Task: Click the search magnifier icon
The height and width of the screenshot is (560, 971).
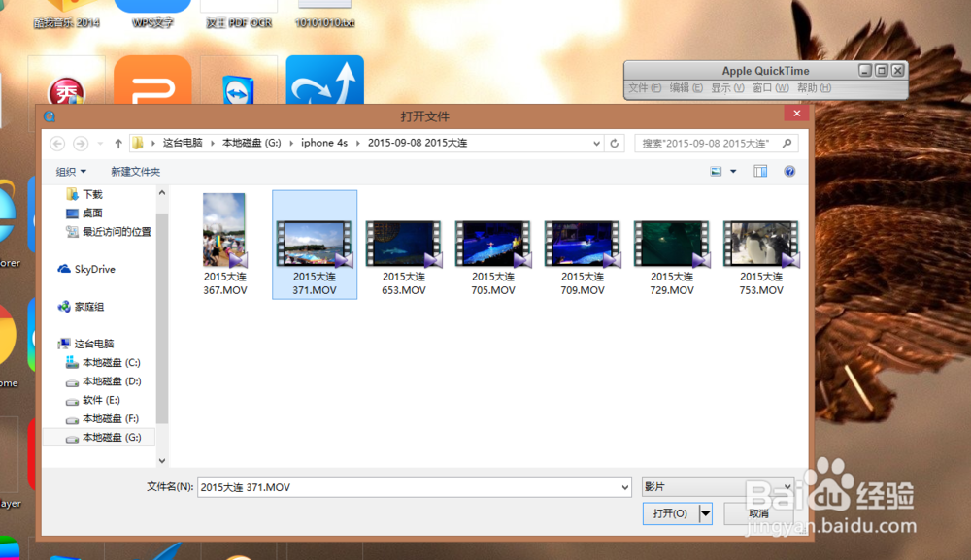Action: coord(787,143)
